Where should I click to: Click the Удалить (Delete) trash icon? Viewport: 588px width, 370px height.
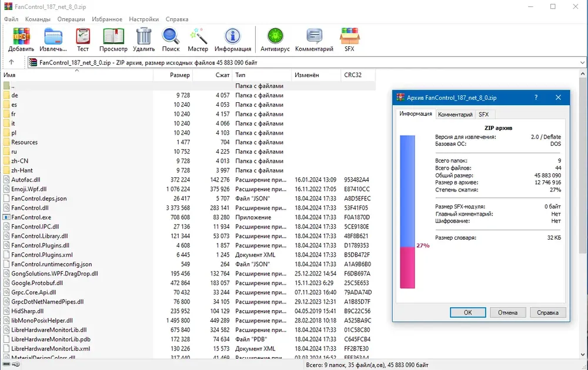143,39
